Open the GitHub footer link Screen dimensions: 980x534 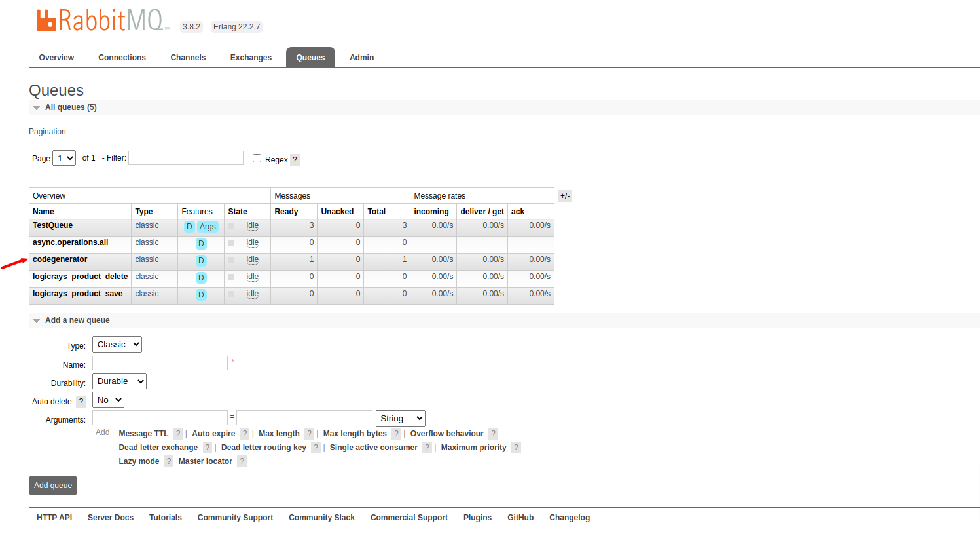pos(520,518)
